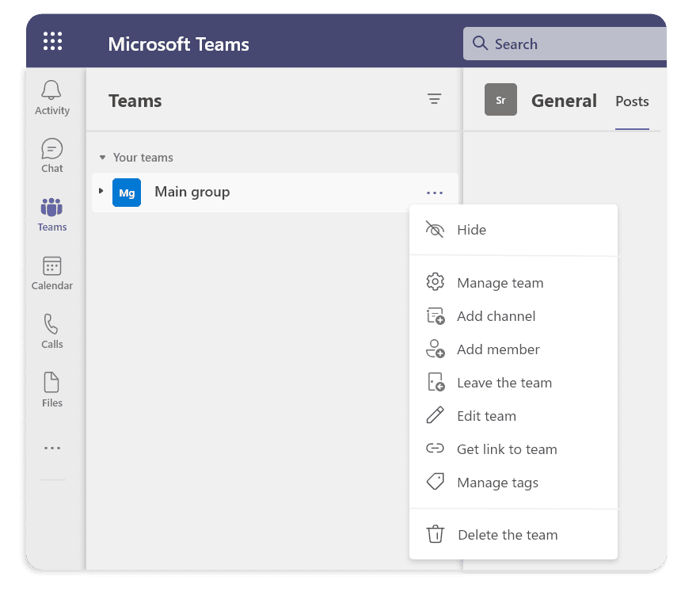Expand the Main group team channels
700x603 pixels.
point(101,192)
